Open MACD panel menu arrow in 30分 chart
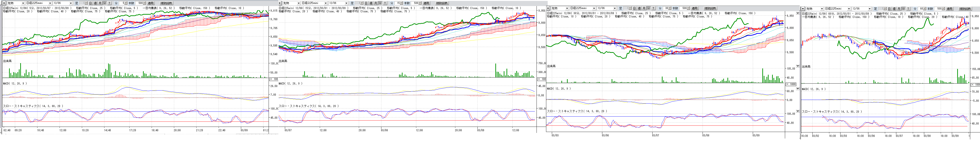980x155 pixels. click(x=798, y=88)
